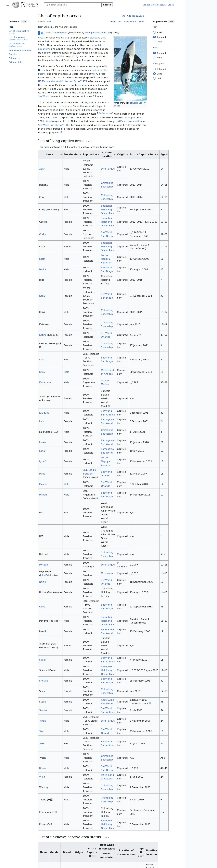Screen dimensions: 217x868
Task: Click the Search Wikipedia input field
Action: coord(73,5)
